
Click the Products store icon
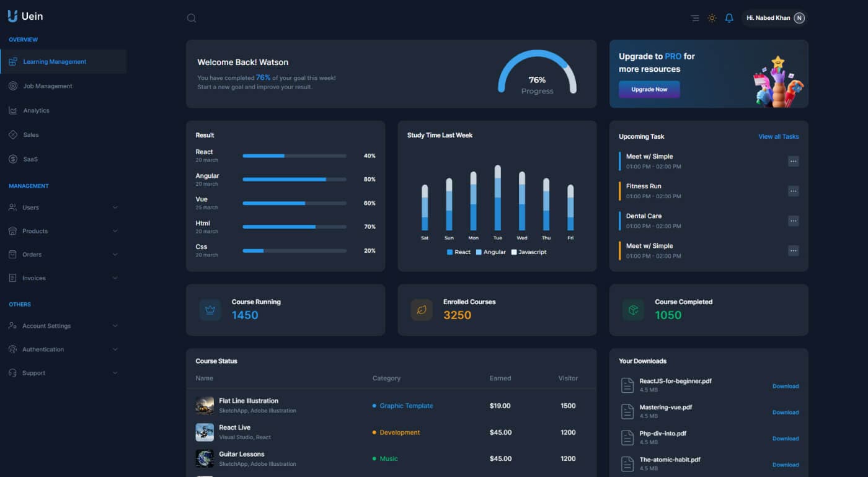tap(12, 231)
